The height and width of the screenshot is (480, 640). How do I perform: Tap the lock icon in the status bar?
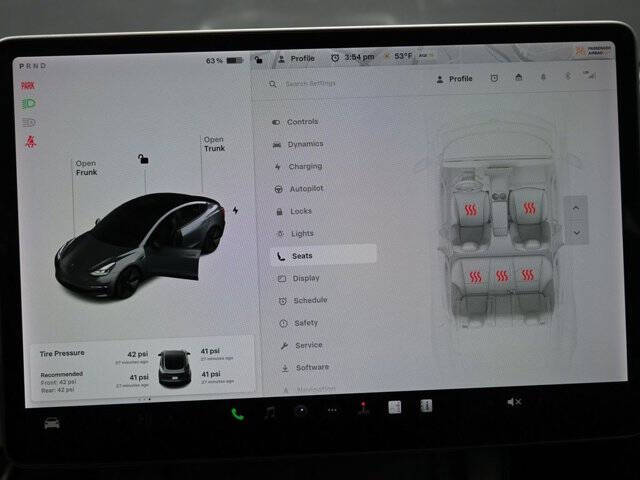(258, 60)
